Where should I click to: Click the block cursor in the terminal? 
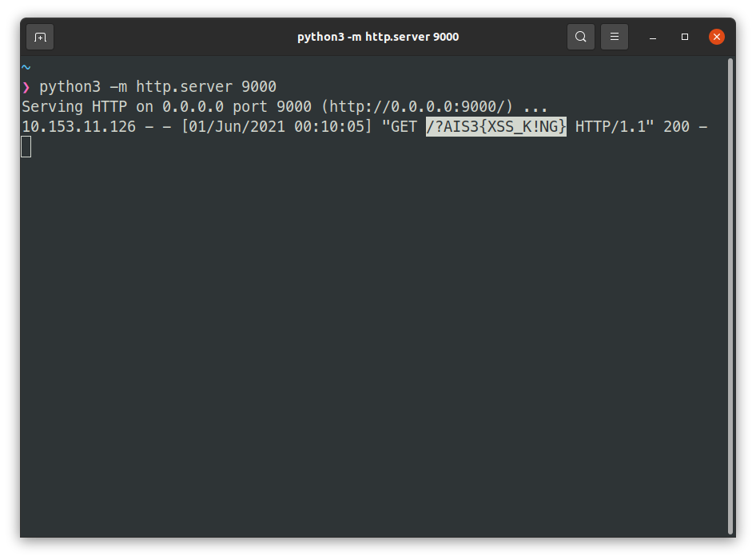point(26,146)
